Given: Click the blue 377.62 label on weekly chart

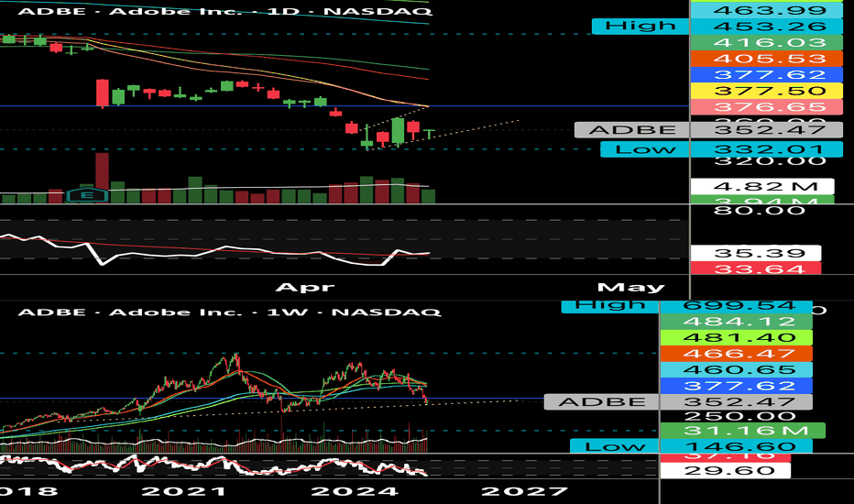Looking at the screenshot, I should point(736,386).
